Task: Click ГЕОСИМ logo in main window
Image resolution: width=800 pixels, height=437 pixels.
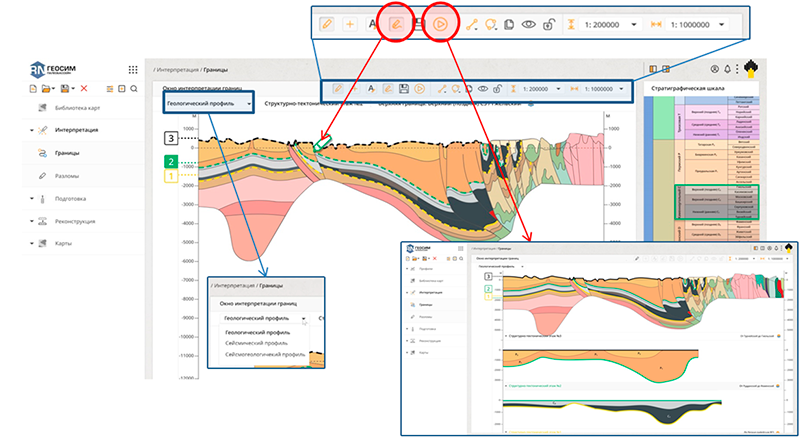Action: tap(53, 70)
